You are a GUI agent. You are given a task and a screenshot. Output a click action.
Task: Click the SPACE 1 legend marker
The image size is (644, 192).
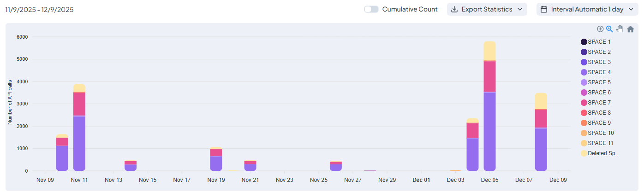pyautogui.click(x=584, y=42)
